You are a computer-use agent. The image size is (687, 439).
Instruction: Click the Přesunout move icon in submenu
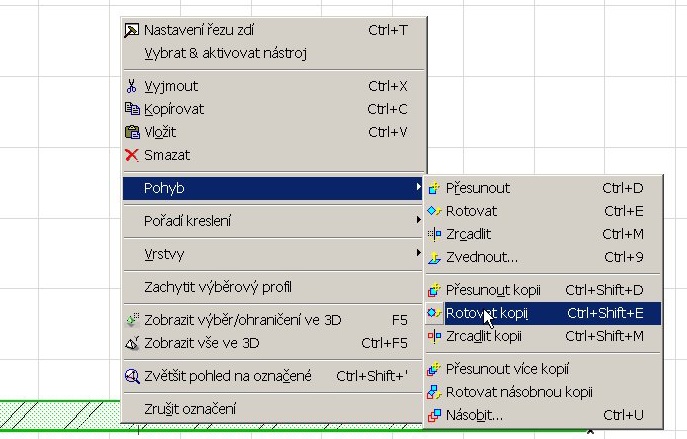point(434,188)
